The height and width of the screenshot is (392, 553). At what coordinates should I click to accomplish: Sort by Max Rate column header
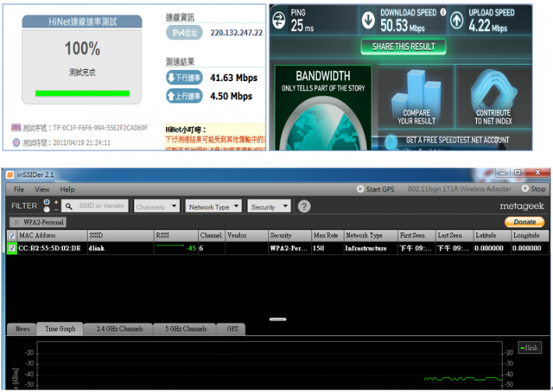[327, 236]
